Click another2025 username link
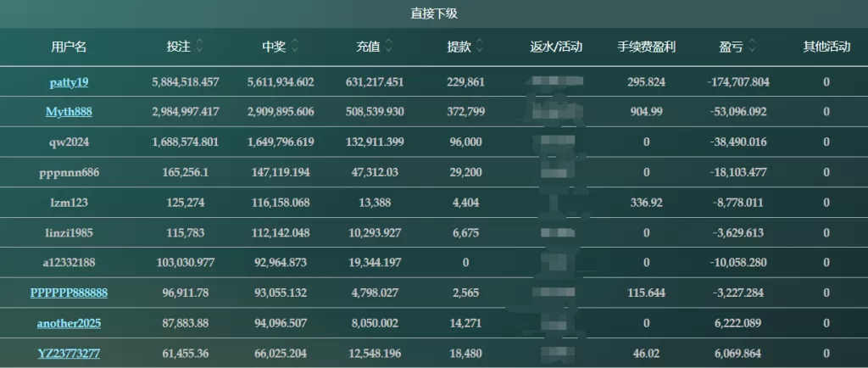Screen dimensions: 868x368 tap(70, 323)
